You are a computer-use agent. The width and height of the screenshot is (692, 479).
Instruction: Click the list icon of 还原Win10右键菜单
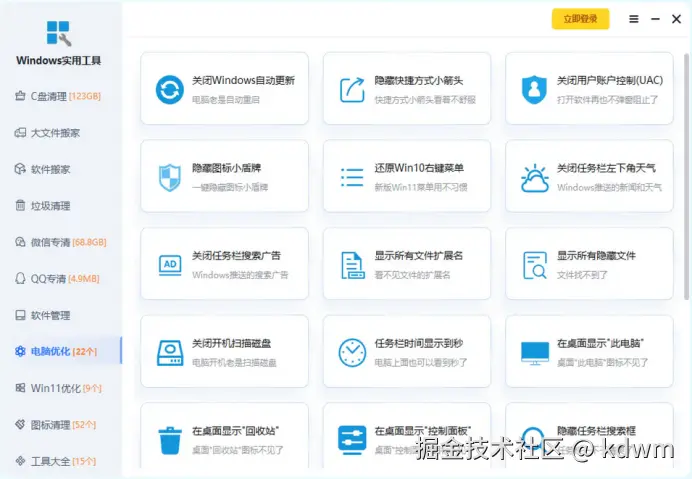point(352,177)
